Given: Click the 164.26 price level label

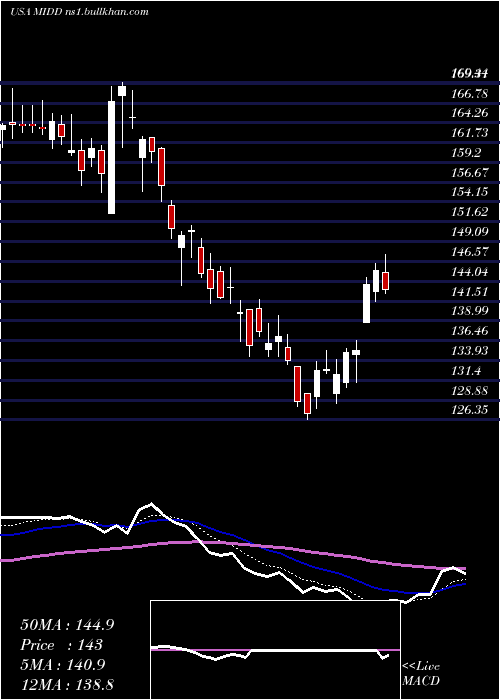Looking at the screenshot, I should 469,113.
